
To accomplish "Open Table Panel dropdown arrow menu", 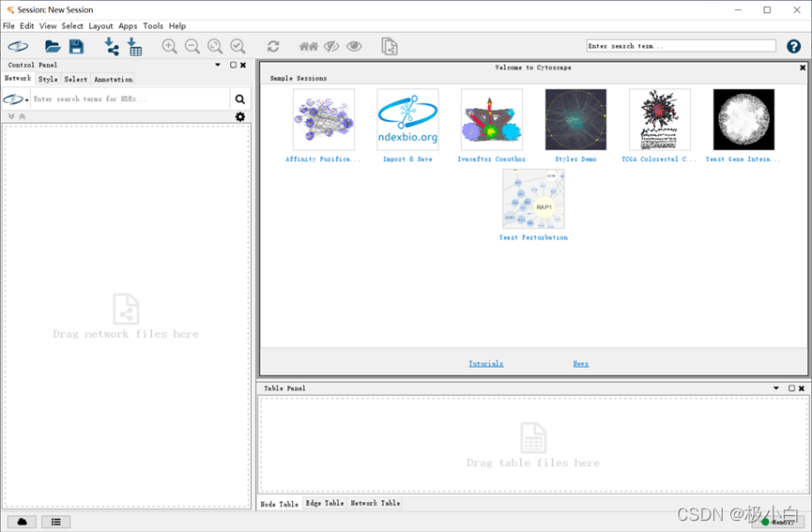I will point(775,388).
